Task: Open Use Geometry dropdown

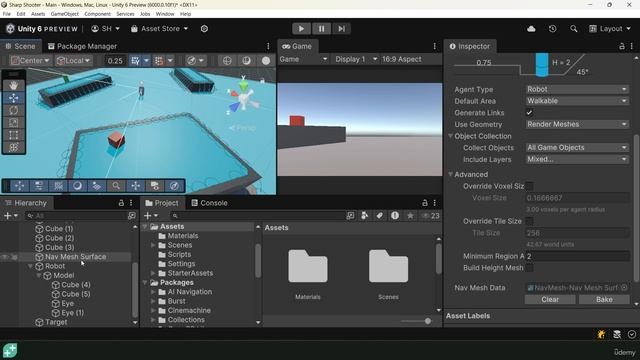Action: click(x=577, y=124)
